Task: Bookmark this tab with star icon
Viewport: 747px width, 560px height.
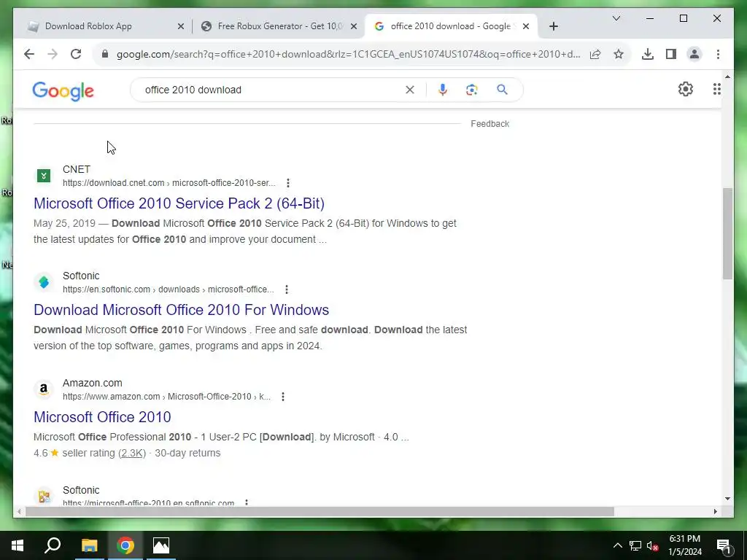Action: pos(619,54)
